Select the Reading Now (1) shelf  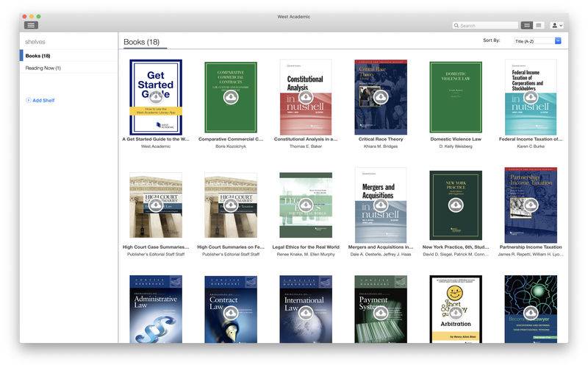coord(68,68)
